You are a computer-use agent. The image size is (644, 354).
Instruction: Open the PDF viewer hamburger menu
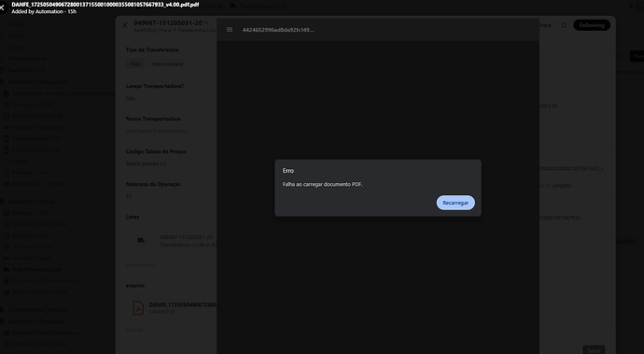pyautogui.click(x=230, y=30)
